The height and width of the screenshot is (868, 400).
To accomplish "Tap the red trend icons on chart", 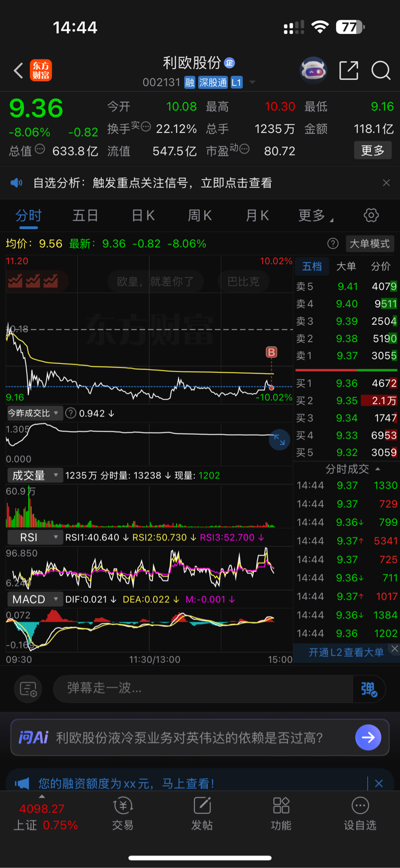I will (33, 282).
